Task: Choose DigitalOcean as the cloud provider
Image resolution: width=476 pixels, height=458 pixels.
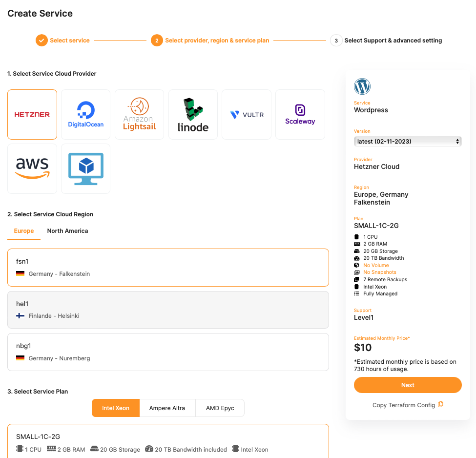Action: pos(86,115)
